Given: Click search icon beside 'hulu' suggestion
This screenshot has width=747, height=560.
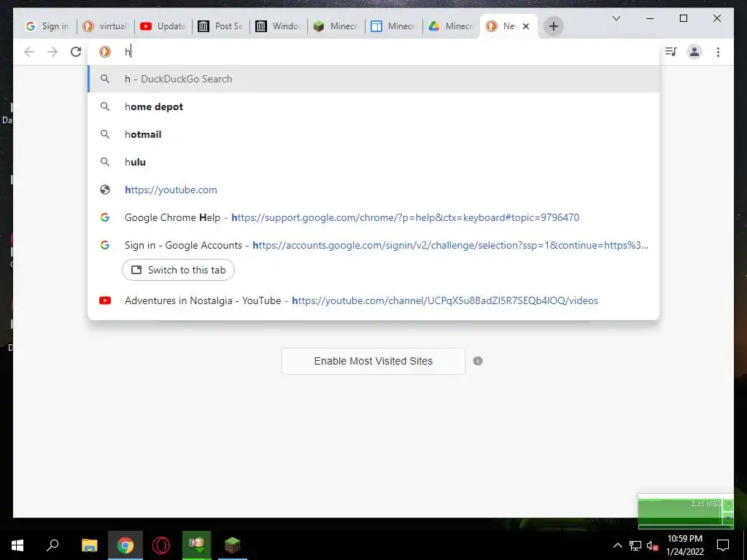Looking at the screenshot, I should tap(105, 162).
